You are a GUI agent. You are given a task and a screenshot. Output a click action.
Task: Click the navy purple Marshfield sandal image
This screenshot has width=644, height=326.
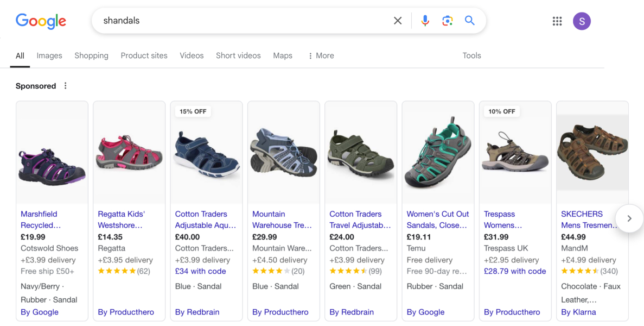click(52, 167)
